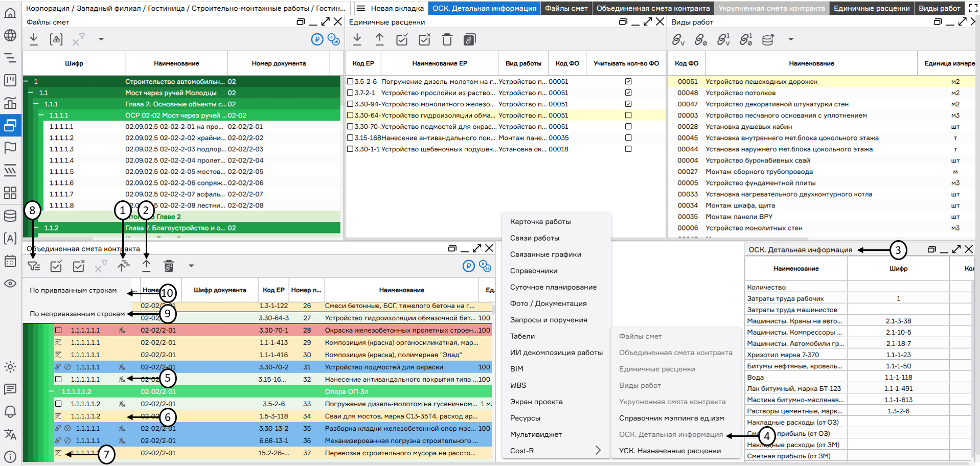Click the globe icon in left sidebar
Screen dimensions: 980x466
(10, 35)
